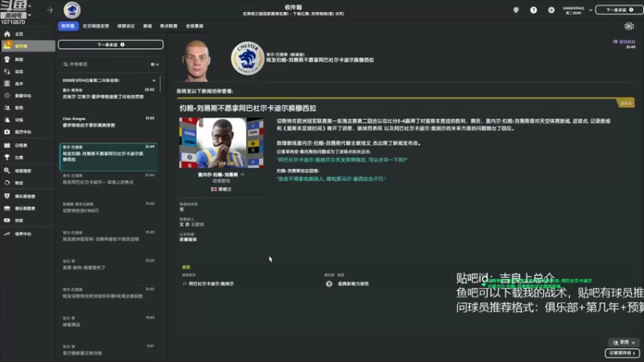This screenshot has width=644, height=362.
Task: Open the 职员 staff sidebar icon
Action: (7, 108)
